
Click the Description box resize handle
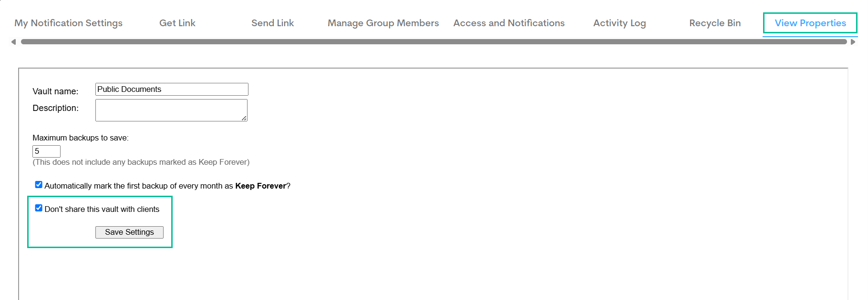click(x=244, y=118)
